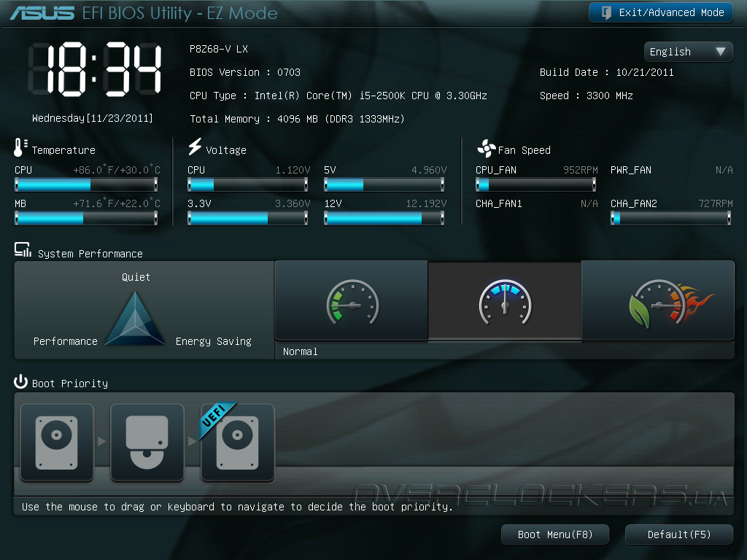
Task: Click the PWR_FAN label
Action: (631, 170)
